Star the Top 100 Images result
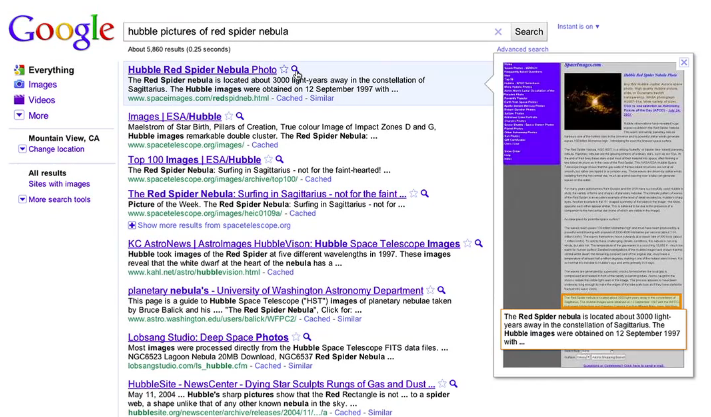The width and height of the screenshot is (711, 417). (x=268, y=159)
